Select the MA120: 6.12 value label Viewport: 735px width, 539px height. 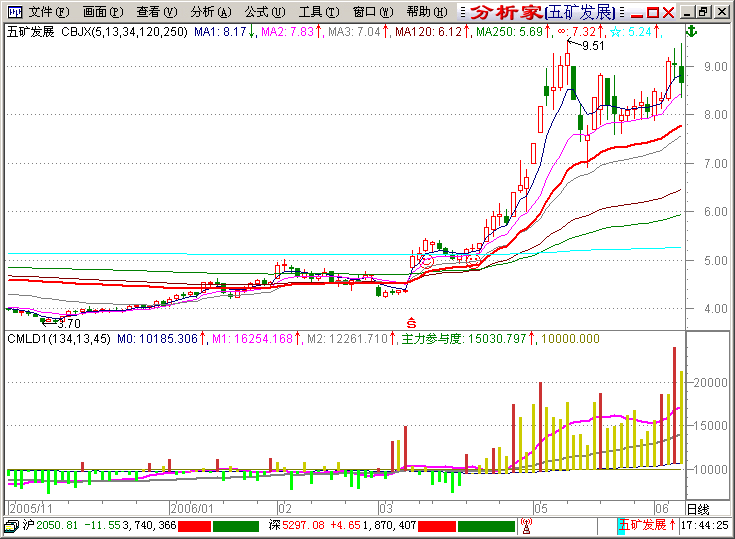click(x=428, y=32)
